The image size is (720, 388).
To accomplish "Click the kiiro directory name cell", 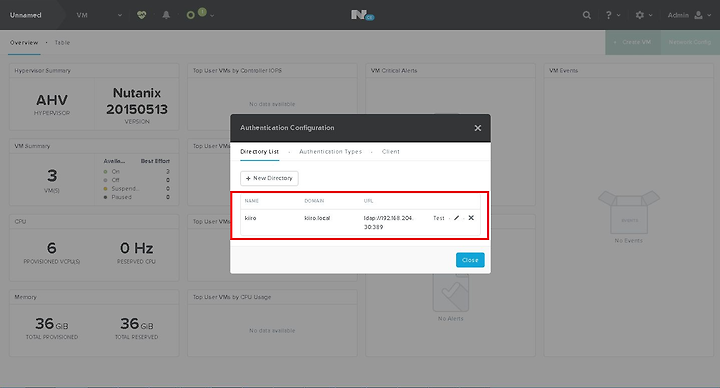I will click(x=251, y=218).
